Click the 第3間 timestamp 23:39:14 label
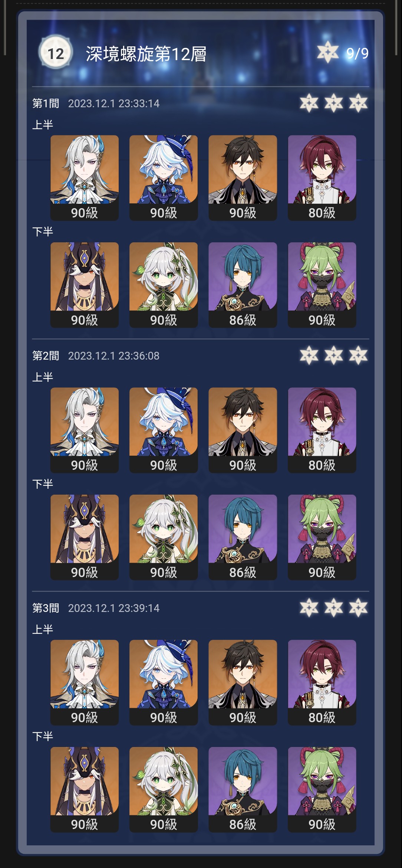This screenshot has height=868, width=402. (114, 608)
